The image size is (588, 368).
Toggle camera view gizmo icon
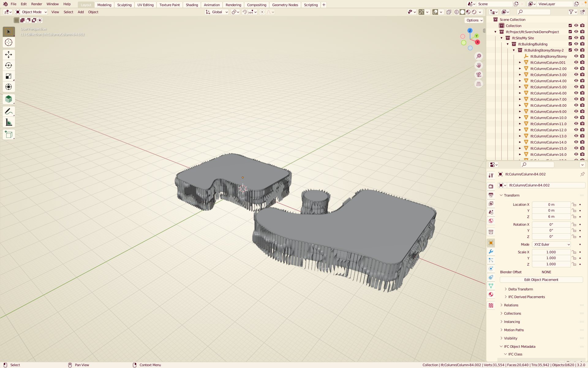tap(479, 75)
